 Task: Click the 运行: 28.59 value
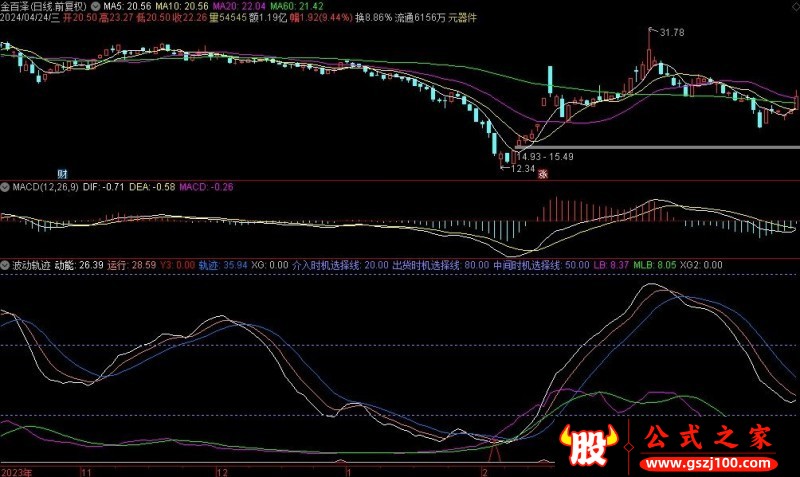click(x=132, y=265)
